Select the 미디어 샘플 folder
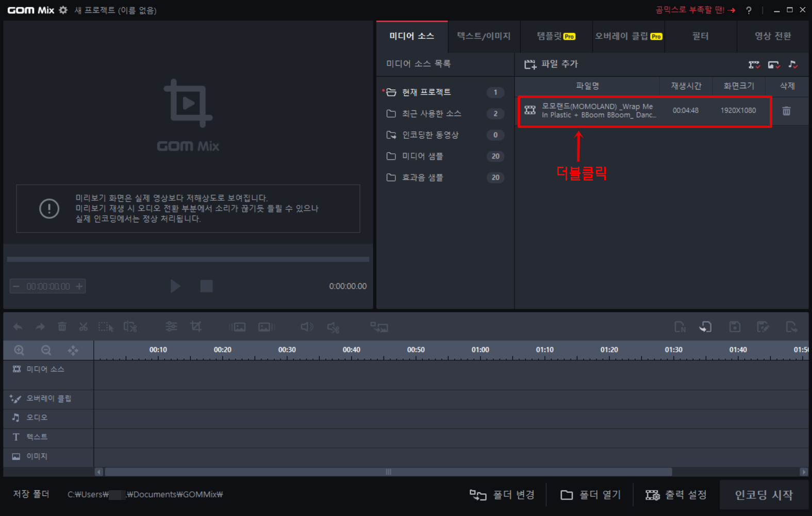This screenshot has height=516, width=812. pos(445,156)
